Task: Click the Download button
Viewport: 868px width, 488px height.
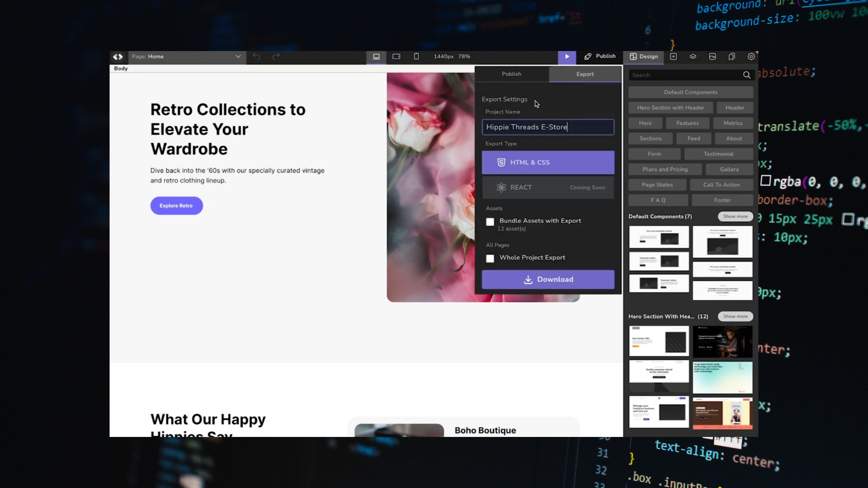Action: pos(548,279)
